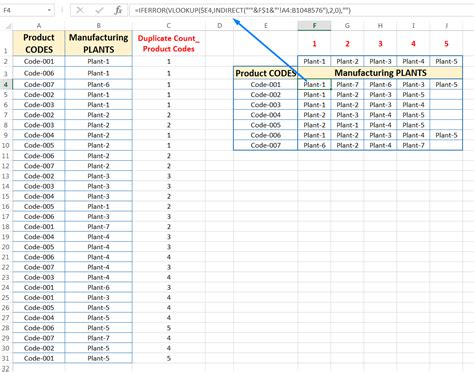Viewport: 474px width, 372px height.
Task: Select column J header
Action: click(x=446, y=26)
